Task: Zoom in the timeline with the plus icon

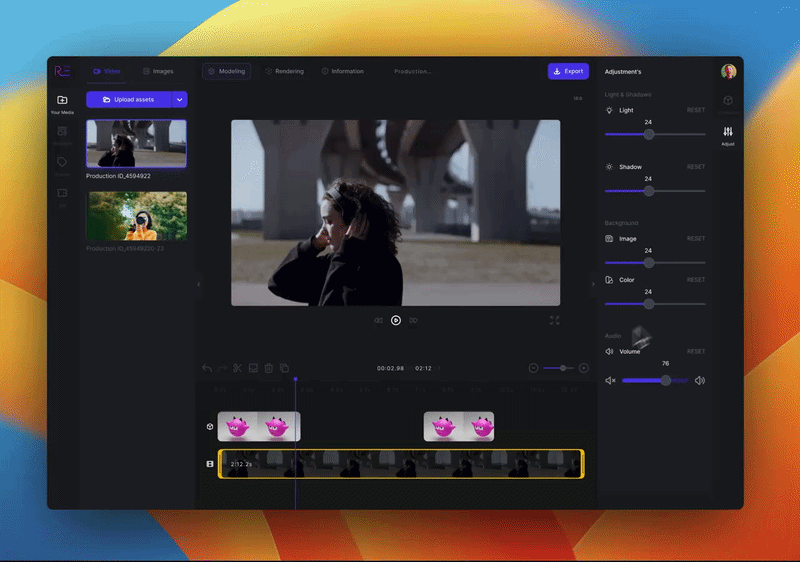Action: (x=584, y=368)
